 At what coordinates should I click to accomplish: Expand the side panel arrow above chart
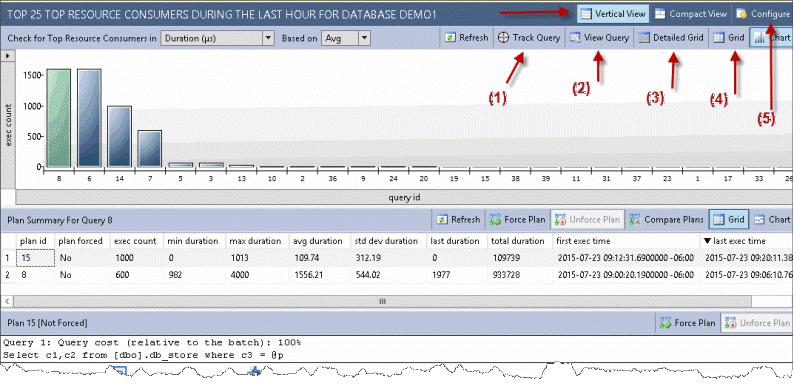[7, 55]
